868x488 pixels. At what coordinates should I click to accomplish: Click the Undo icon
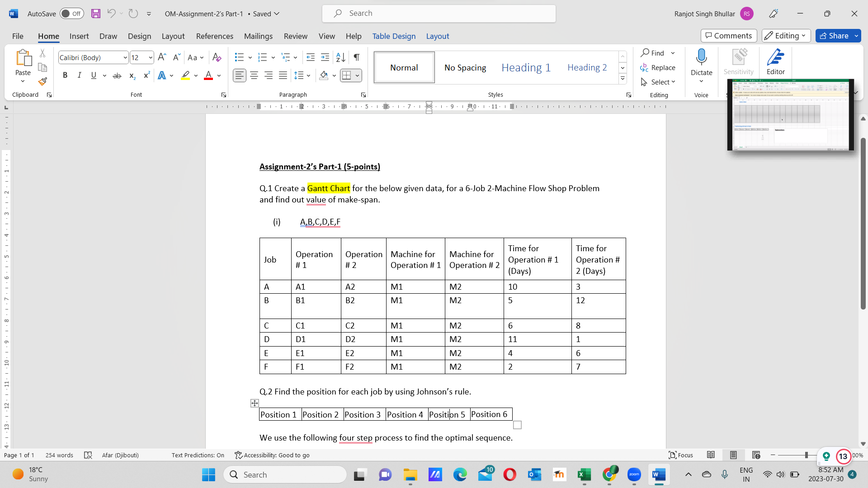tap(112, 13)
